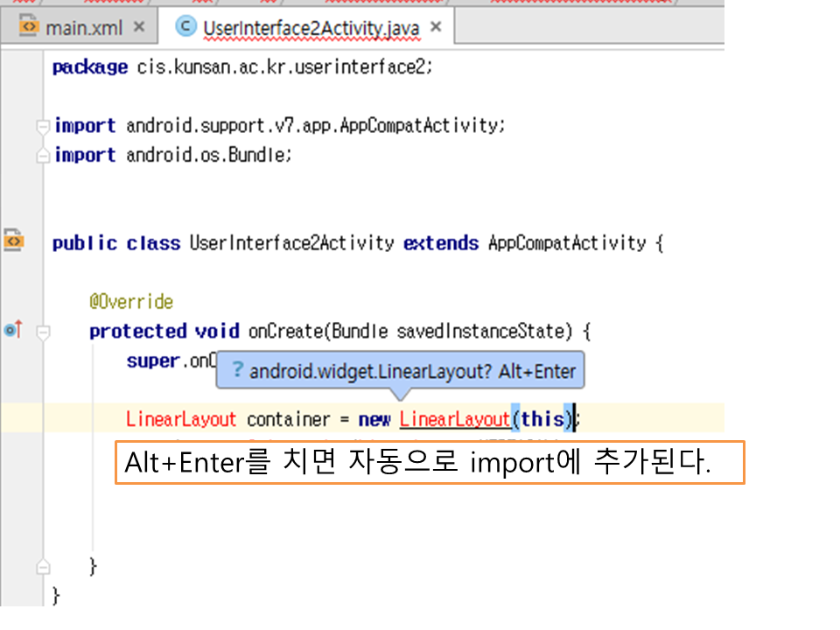The width and height of the screenshot is (840, 630).
Task: Select the UserInterface2Activity.java tab
Action: click(x=311, y=27)
